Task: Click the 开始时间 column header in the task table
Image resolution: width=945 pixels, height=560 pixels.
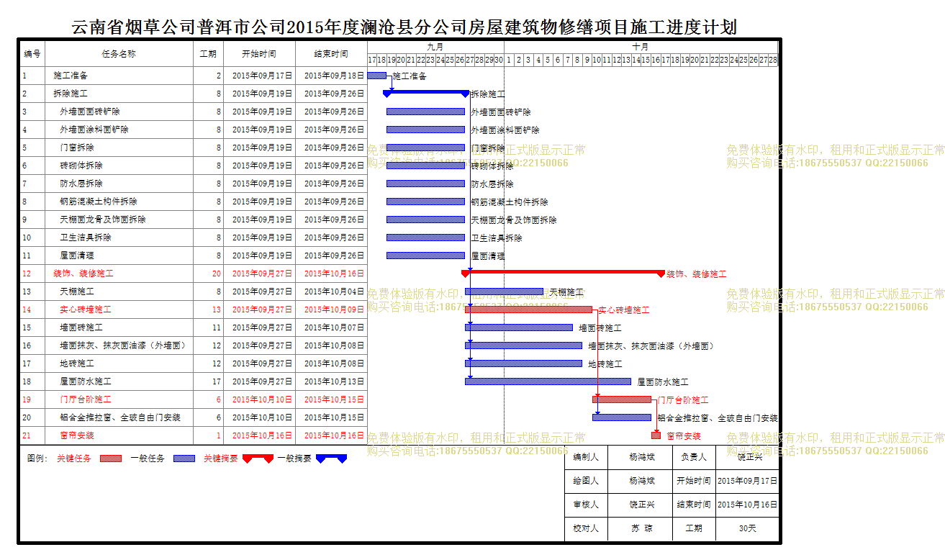Action: tap(259, 54)
